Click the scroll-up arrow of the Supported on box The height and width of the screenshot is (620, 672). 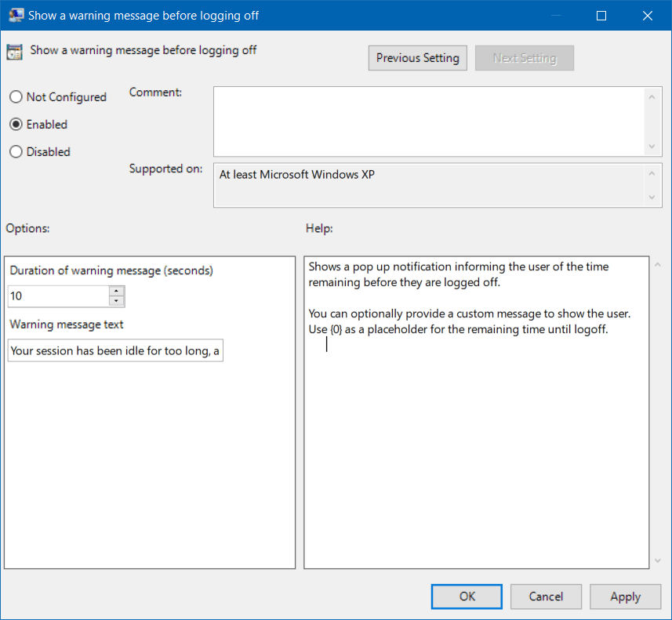(652, 172)
